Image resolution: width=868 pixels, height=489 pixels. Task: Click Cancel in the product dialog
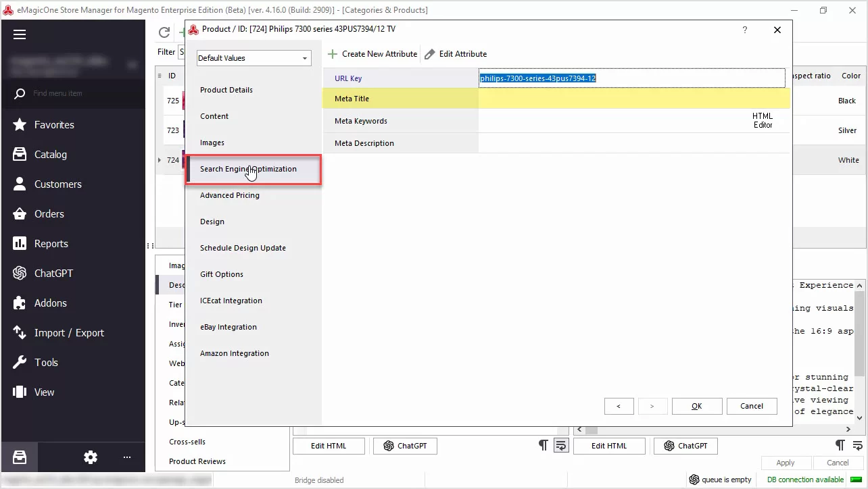(x=752, y=406)
